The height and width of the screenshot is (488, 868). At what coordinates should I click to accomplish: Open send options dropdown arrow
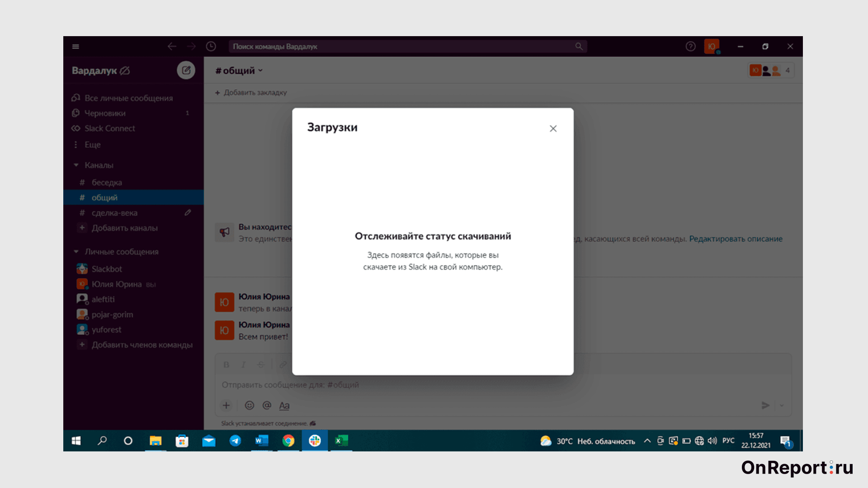[782, 405]
